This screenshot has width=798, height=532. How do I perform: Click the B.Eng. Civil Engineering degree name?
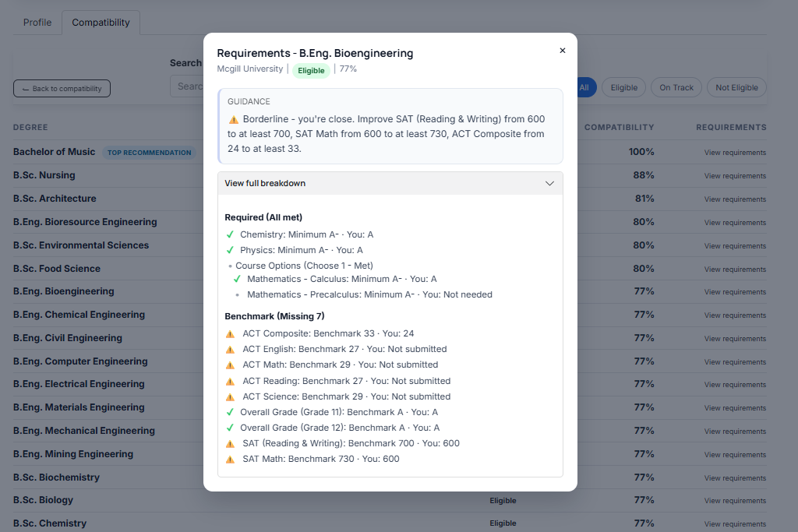(x=68, y=338)
